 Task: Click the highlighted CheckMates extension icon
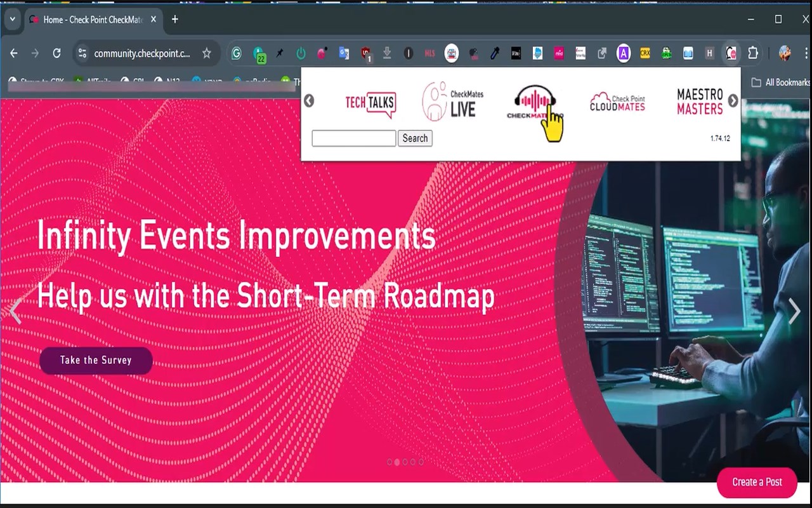[731, 53]
